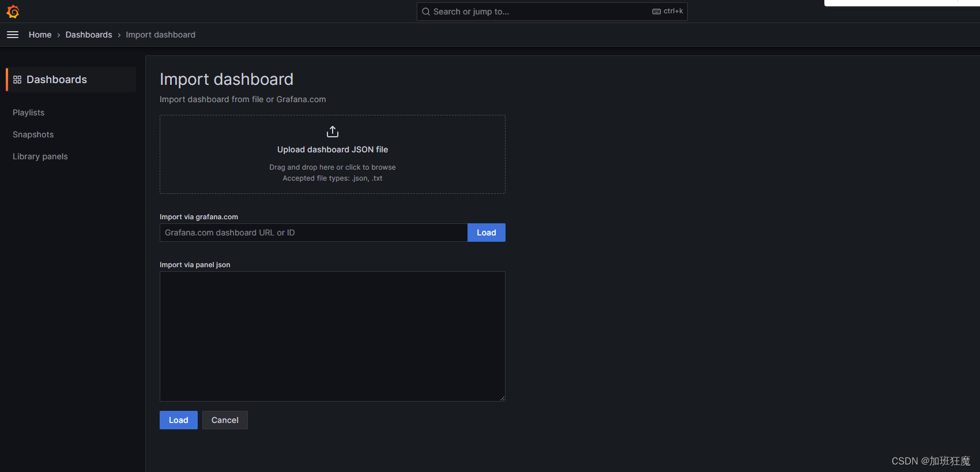Click the search magnifier icon
This screenshot has width=980, height=472.
click(x=426, y=12)
